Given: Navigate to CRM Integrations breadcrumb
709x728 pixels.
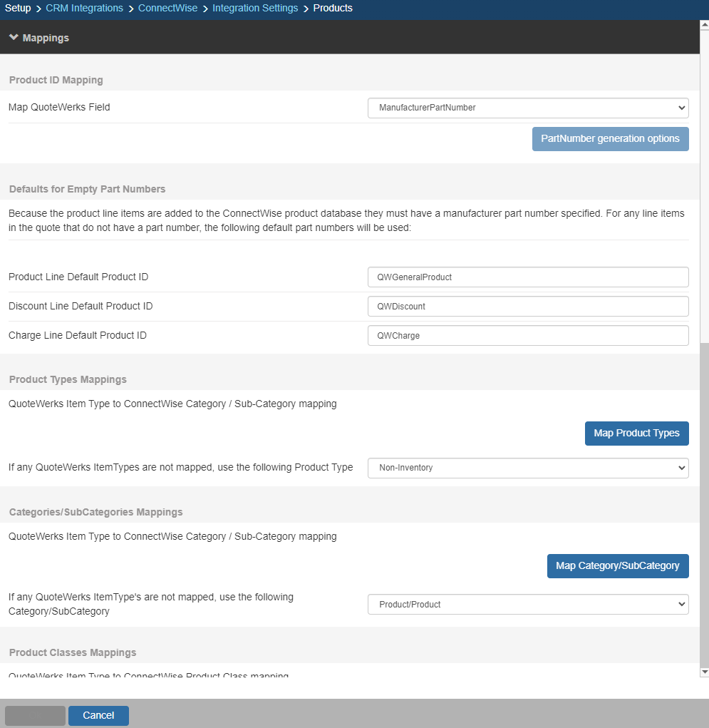Looking at the screenshot, I should pos(84,8).
